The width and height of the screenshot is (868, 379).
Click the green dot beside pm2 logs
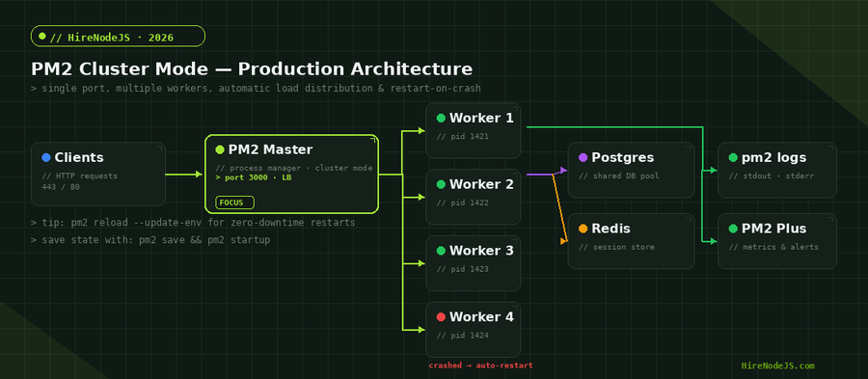733,158
